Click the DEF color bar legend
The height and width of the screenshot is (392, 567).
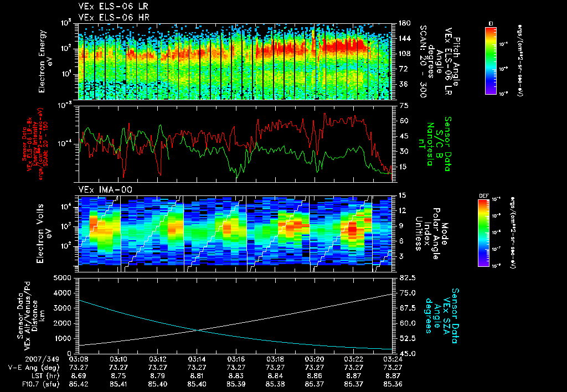[483, 233]
